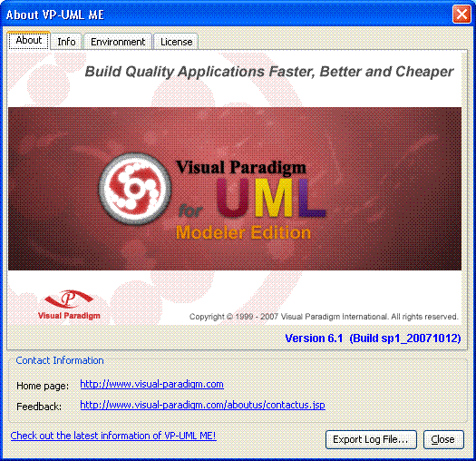
Task: Open the Environment tab
Action: click(118, 42)
